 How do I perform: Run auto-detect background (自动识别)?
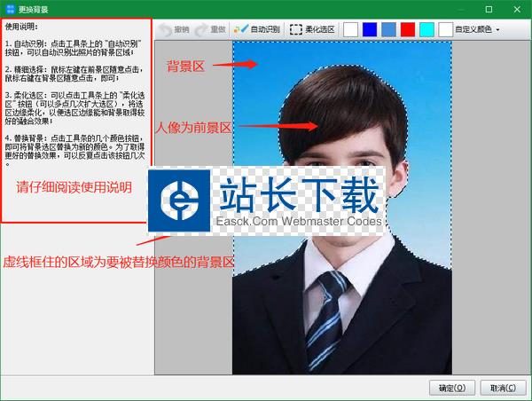click(x=257, y=29)
